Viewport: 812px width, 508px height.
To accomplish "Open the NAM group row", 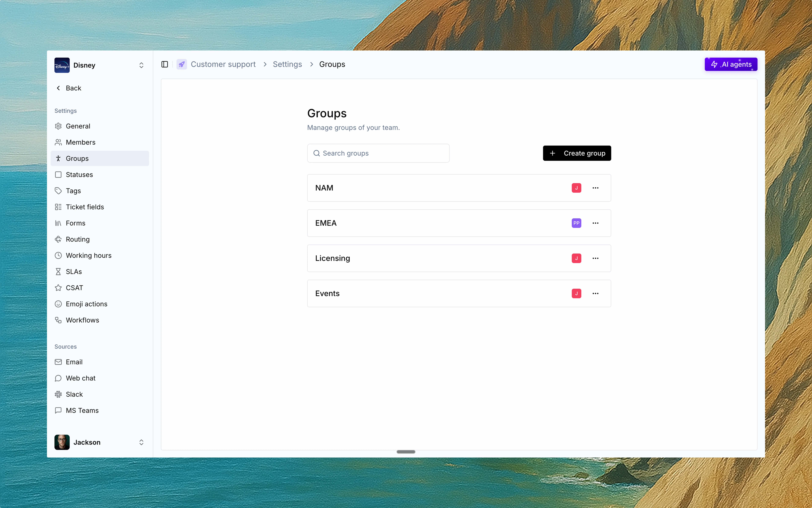I will click(x=459, y=188).
